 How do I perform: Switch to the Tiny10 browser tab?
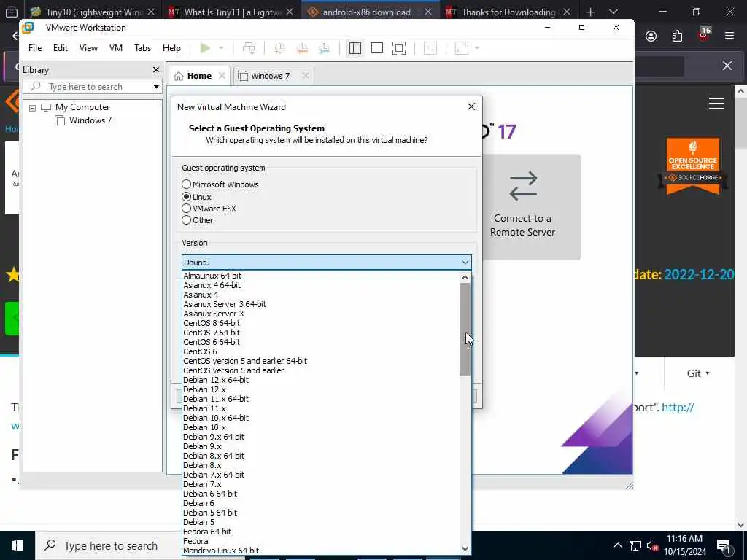[x=93, y=12]
